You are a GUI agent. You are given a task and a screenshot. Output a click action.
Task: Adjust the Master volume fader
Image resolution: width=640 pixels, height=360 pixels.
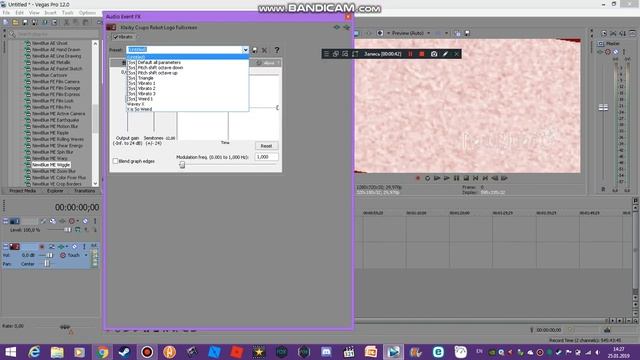(x=603, y=107)
